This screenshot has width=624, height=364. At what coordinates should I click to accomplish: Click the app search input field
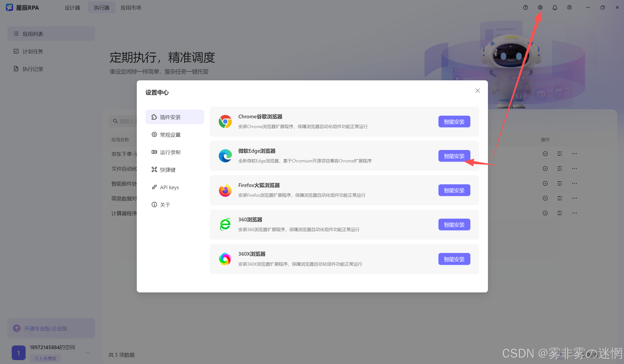click(x=128, y=121)
